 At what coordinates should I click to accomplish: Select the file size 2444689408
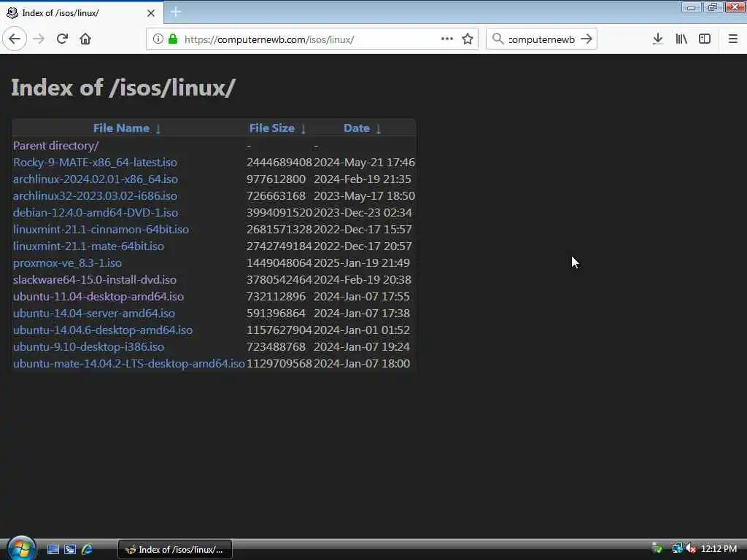[x=279, y=163]
